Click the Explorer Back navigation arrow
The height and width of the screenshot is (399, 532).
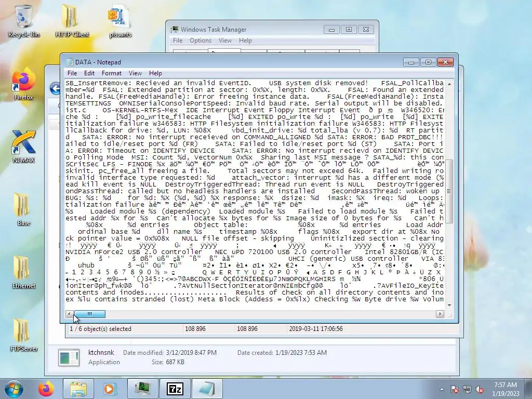(55, 88)
